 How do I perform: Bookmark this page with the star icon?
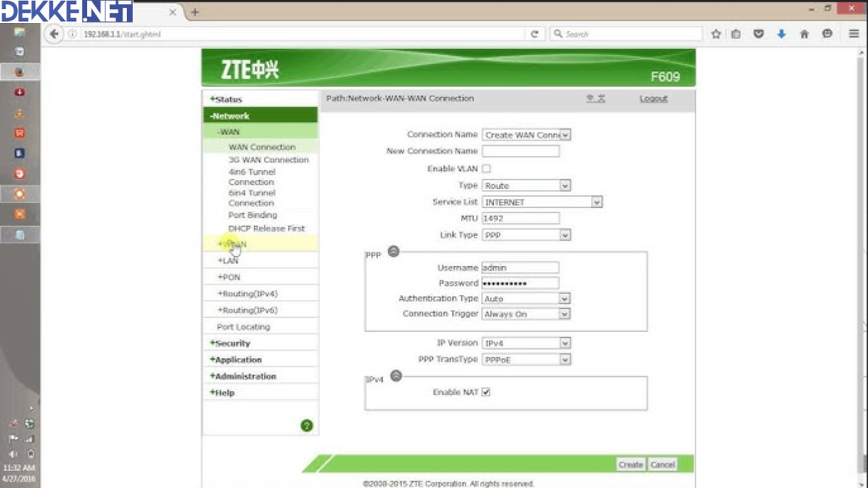pyautogui.click(x=715, y=34)
